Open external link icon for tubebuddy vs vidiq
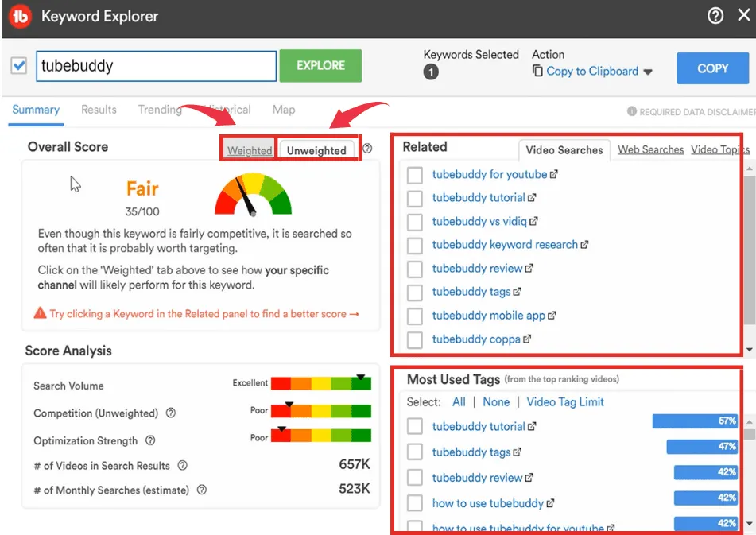756x535 pixels. (533, 221)
